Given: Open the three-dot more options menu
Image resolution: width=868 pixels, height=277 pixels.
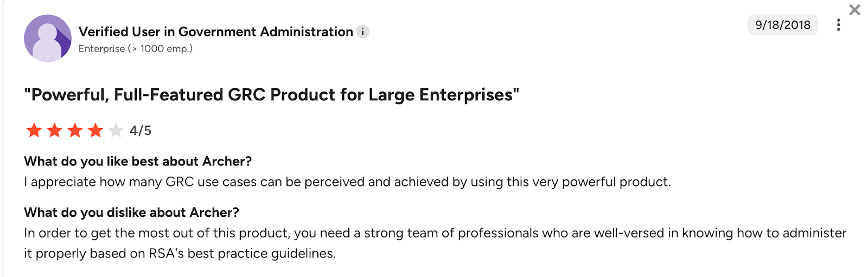Looking at the screenshot, I should coord(839,25).
